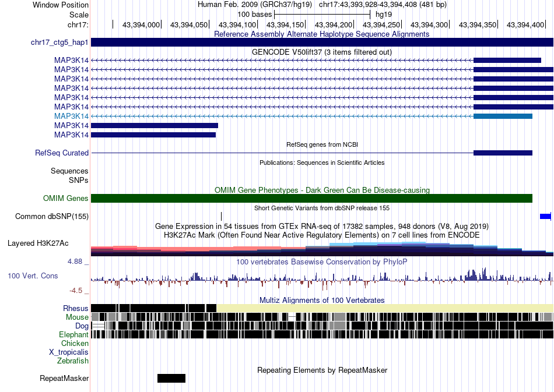
Task: Click the dark blue chr17_ctg5_hap1 alignment bar
Action: 322,43
